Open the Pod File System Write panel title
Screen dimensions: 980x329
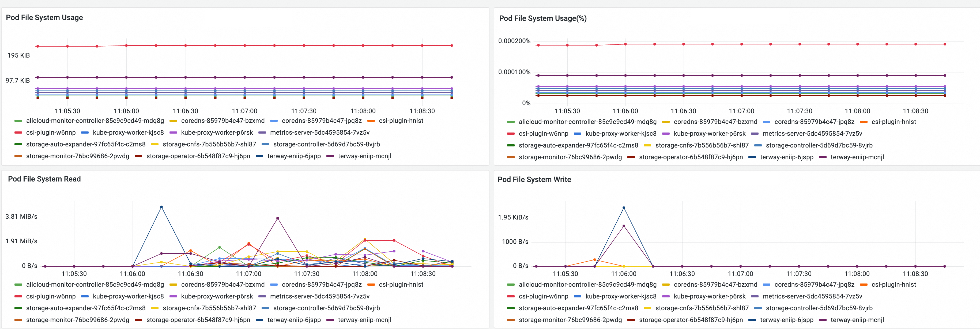click(534, 180)
